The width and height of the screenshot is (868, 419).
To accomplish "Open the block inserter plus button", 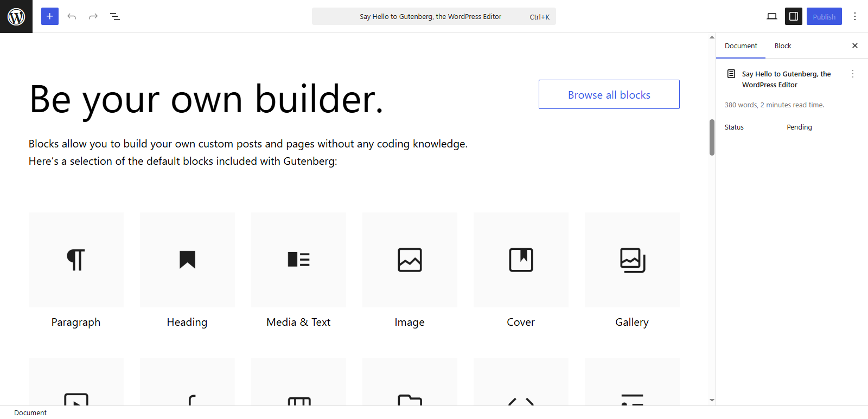I will 50,16.
